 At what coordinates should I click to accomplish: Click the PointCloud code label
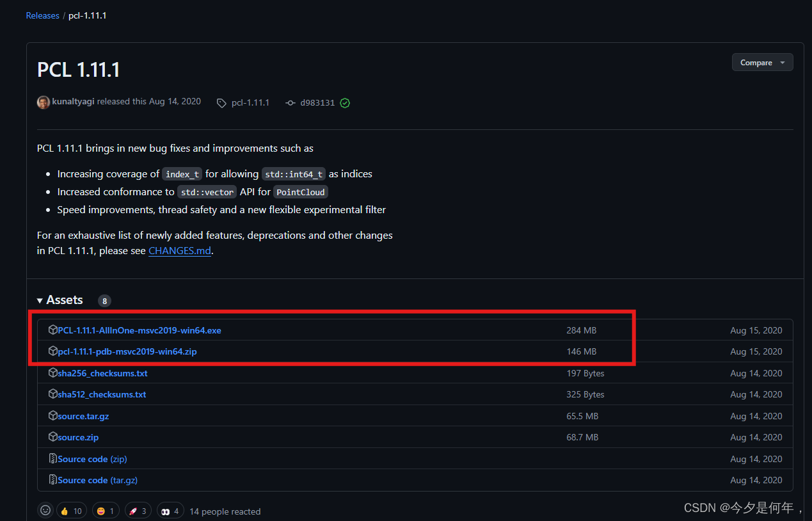coord(300,192)
